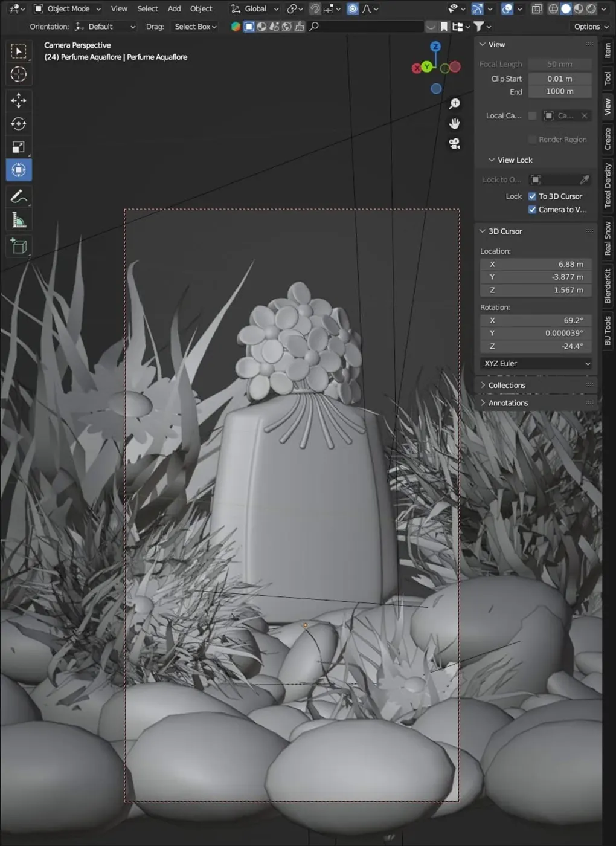Click the pan hand viewport icon
616x846 pixels.
pos(455,124)
